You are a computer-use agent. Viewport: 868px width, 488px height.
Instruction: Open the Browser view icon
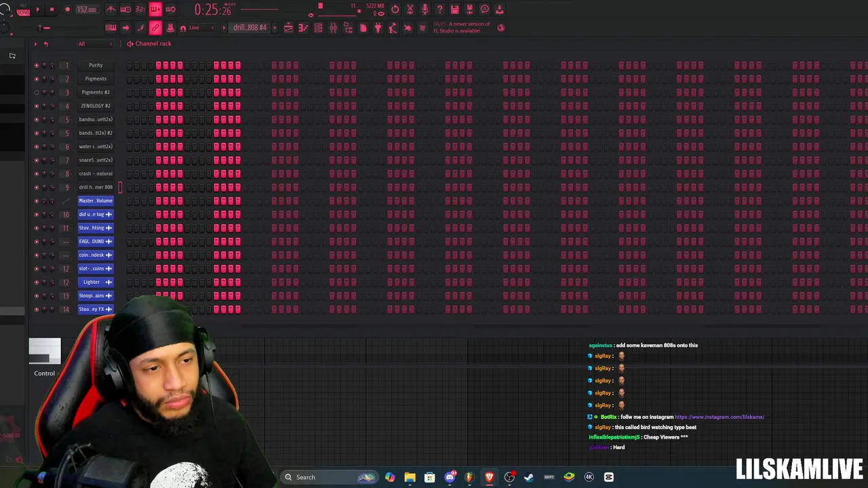click(x=348, y=28)
